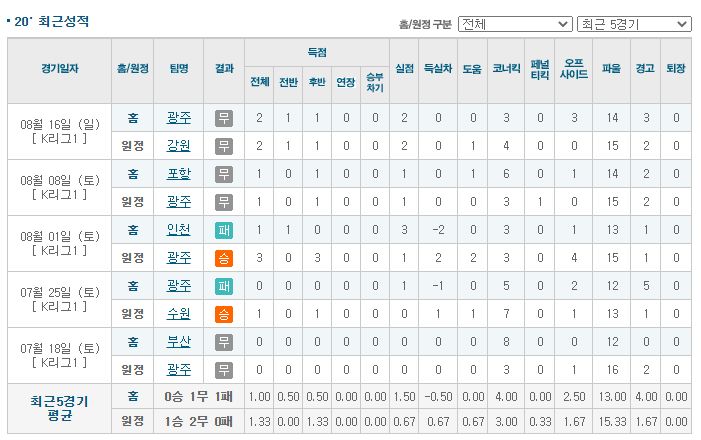The height and width of the screenshot is (440, 701).
Task: Click the 오프사이드 column header
Action: point(574,69)
